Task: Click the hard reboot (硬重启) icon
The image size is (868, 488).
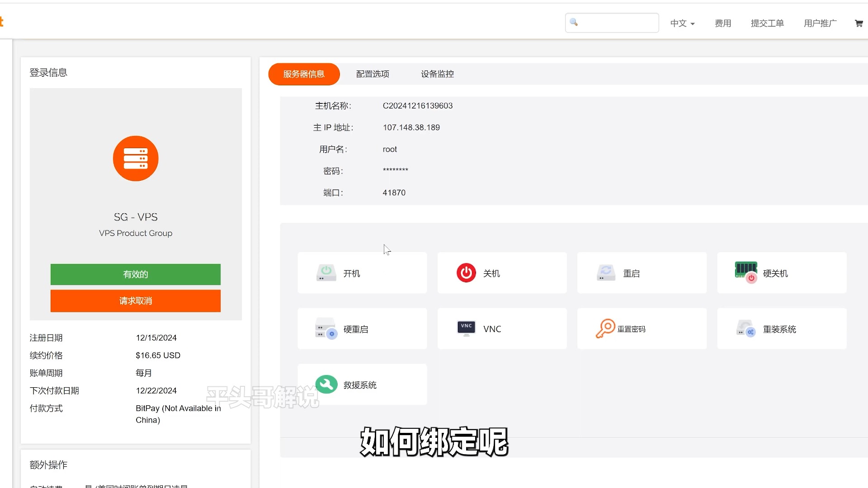Action: pyautogui.click(x=326, y=329)
